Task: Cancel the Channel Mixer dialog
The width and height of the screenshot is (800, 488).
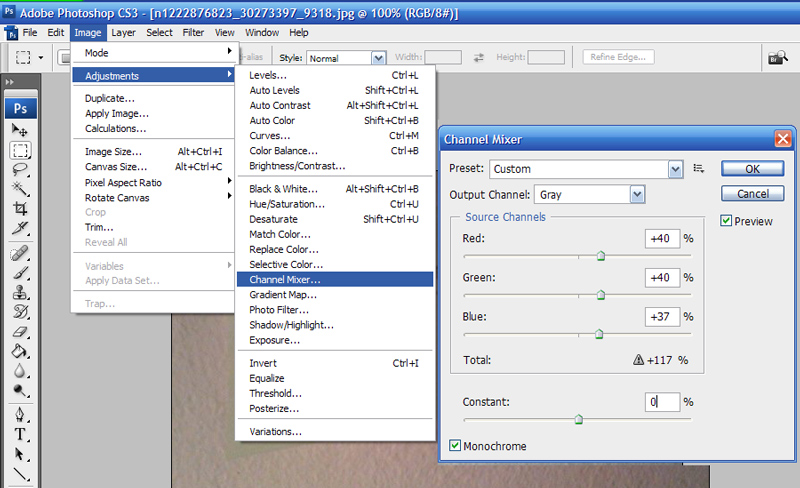Action: click(x=751, y=193)
